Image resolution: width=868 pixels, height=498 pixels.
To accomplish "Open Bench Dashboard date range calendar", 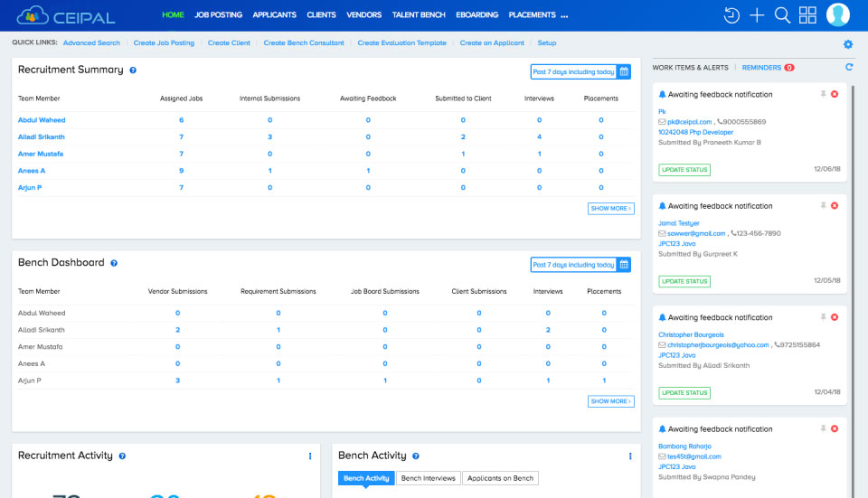I will [624, 265].
